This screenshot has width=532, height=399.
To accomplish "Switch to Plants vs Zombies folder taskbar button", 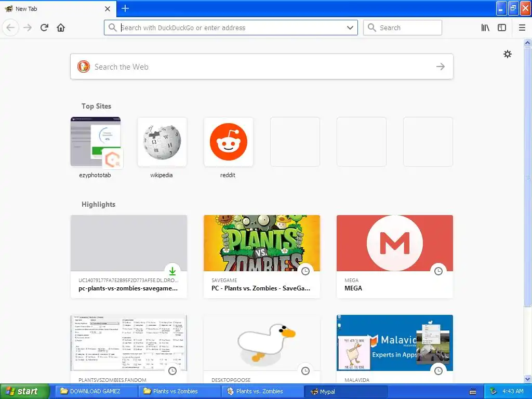I will tap(179, 391).
